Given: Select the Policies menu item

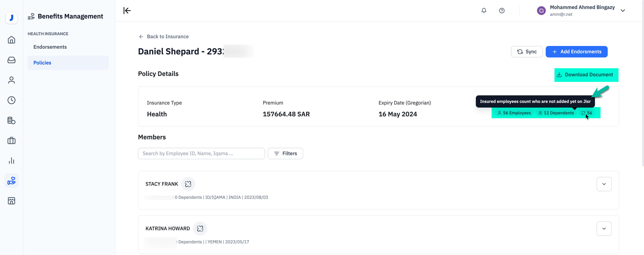Looking at the screenshot, I should (42, 63).
